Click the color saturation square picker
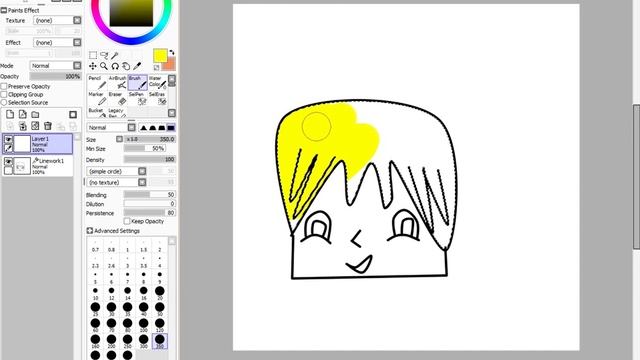 [131, 13]
